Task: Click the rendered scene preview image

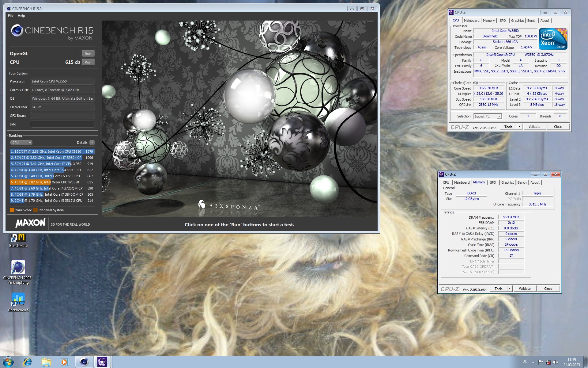Action: (239, 119)
